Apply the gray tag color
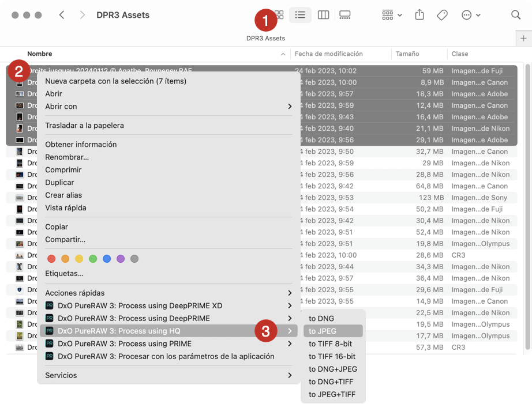Viewport: 532px width, 404px height. (x=134, y=259)
